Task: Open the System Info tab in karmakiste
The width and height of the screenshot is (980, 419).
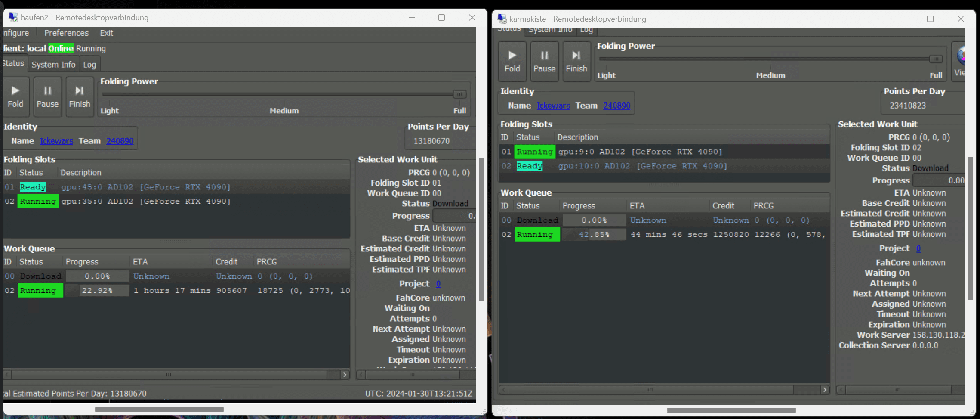Action: pos(550,30)
